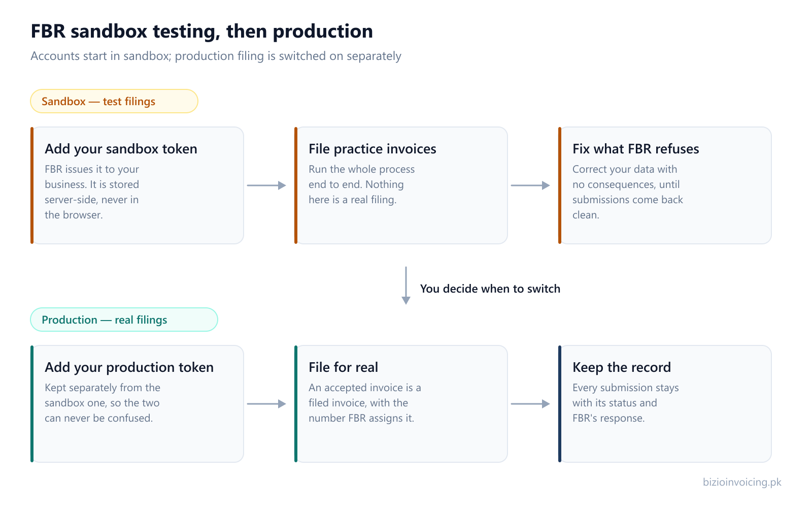Click the text 'number FBR assigns it.'
Image resolution: width=812 pixels, height=508 pixels.
point(361,418)
